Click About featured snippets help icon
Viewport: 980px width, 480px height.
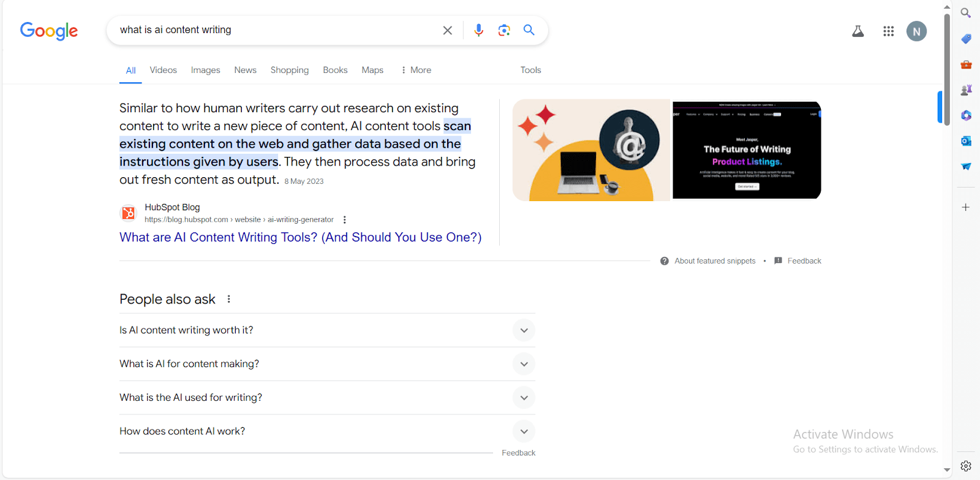(665, 261)
